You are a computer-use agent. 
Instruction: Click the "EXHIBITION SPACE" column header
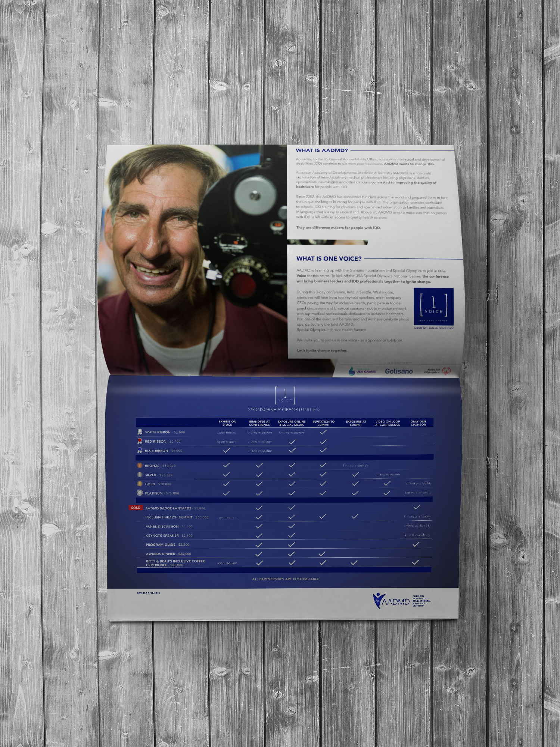click(x=227, y=423)
